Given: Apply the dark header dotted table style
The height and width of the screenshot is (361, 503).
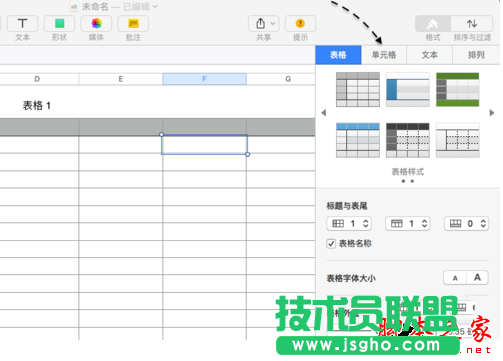Looking at the screenshot, I should (x=408, y=140).
